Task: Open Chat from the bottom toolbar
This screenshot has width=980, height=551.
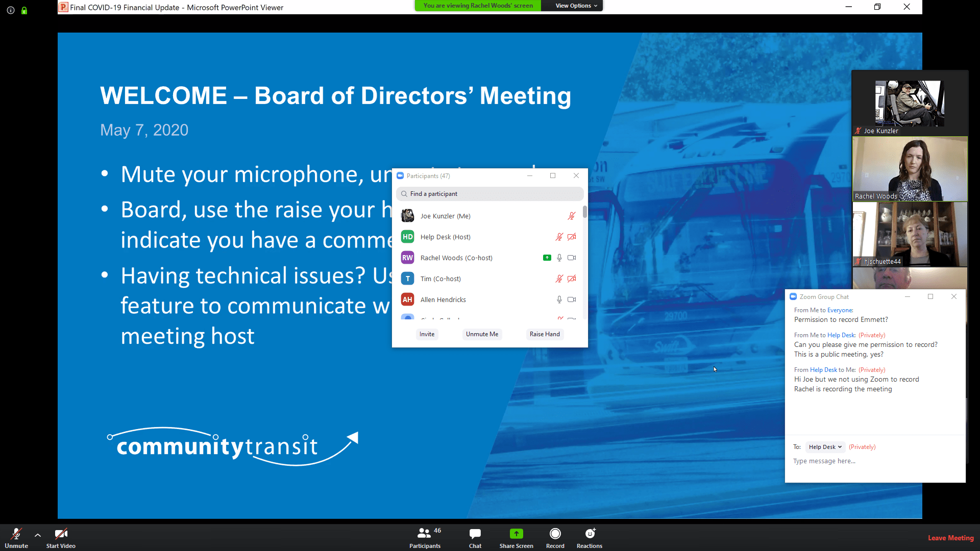Action: click(x=475, y=534)
